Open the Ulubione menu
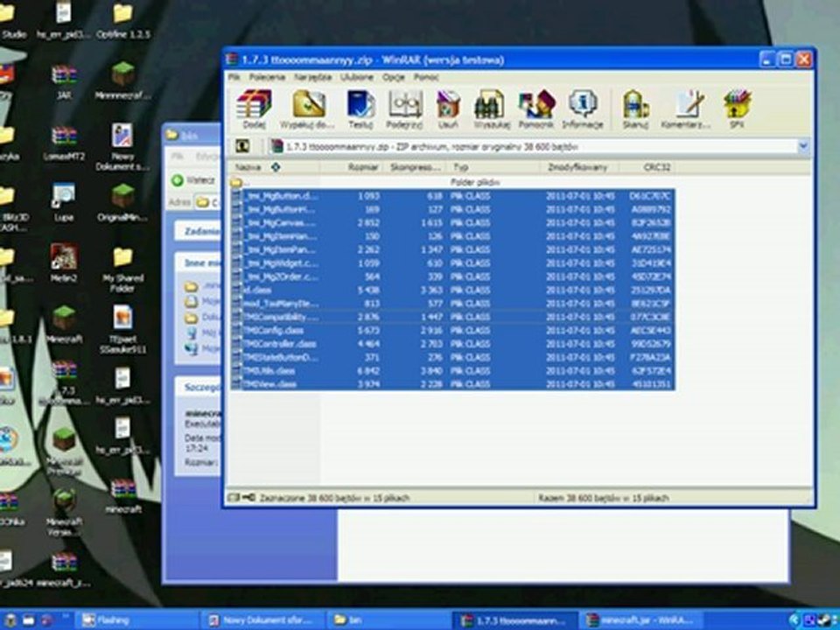 tap(357, 77)
